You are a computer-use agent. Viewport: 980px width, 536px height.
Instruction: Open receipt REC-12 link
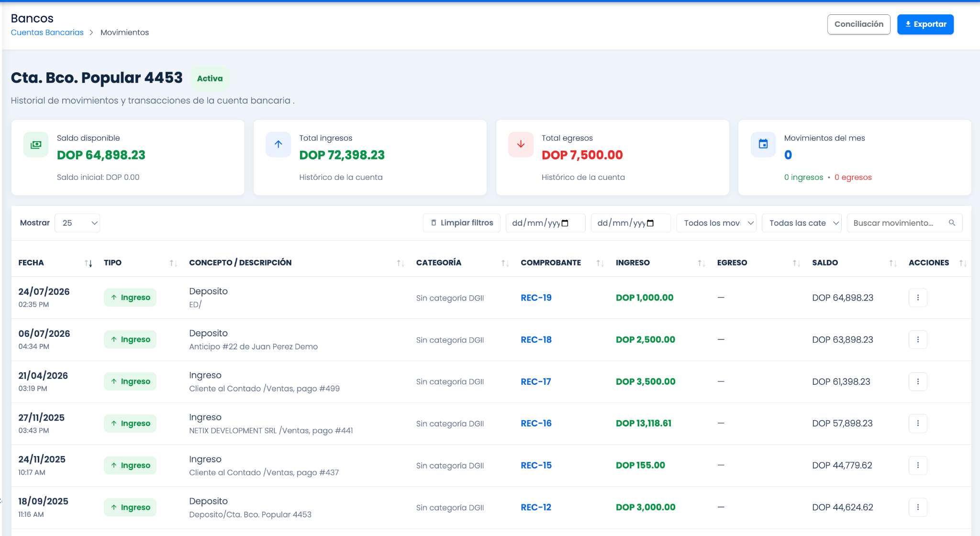pyautogui.click(x=536, y=507)
